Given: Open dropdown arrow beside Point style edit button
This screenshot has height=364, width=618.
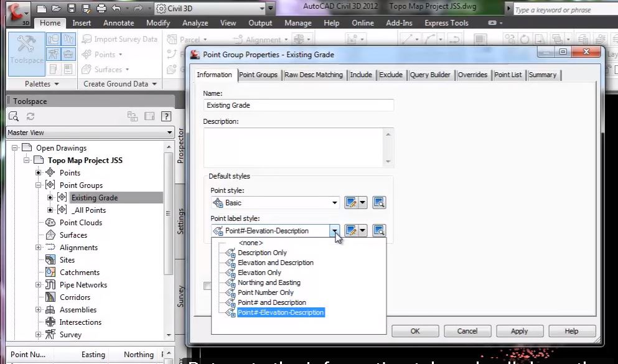Looking at the screenshot, I should point(362,203).
